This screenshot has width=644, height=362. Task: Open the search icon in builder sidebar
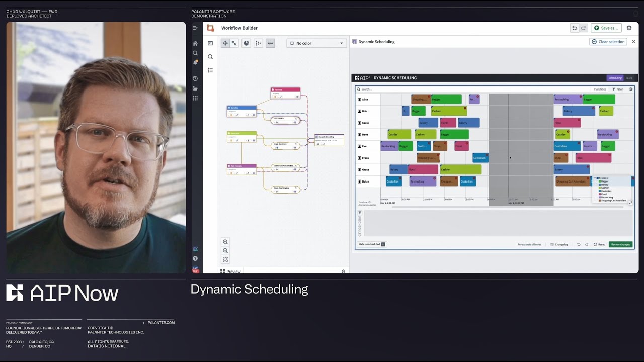click(x=210, y=57)
